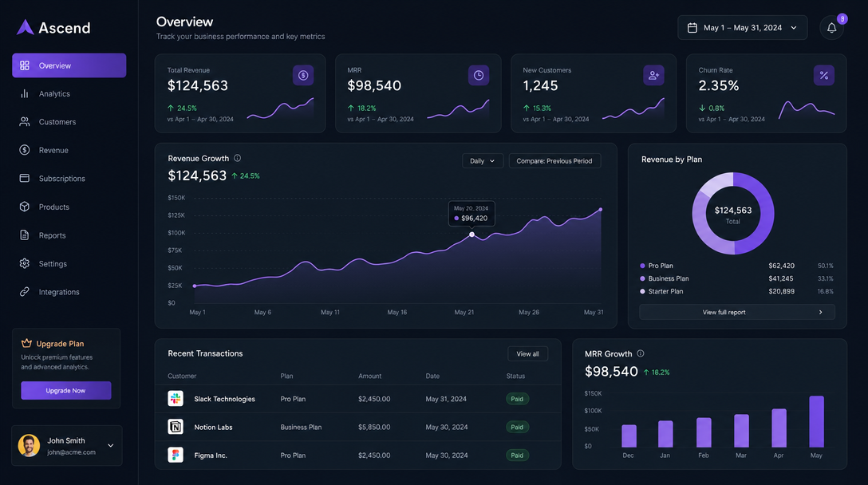Click the Slack Technologies logo

click(175, 398)
